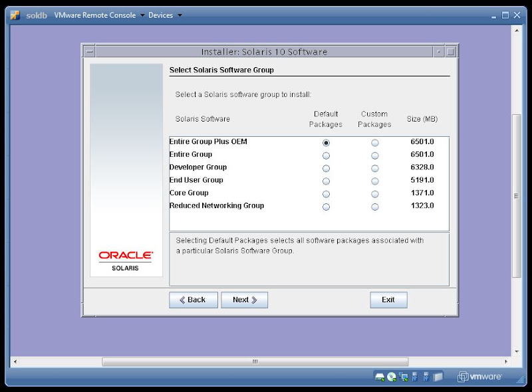Click the 1371.0 size value
This screenshot has width=532, height=392.
tap(422, 193)
